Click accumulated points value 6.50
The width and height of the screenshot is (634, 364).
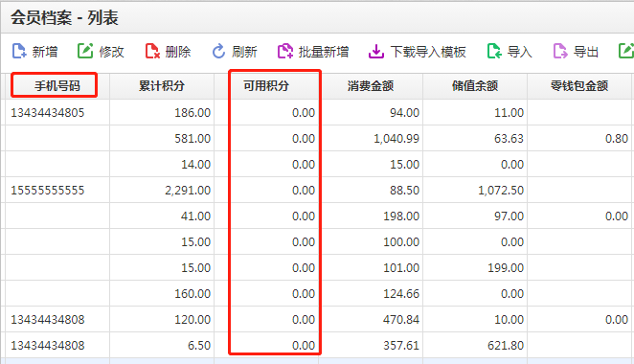click(x=199, y=346)
